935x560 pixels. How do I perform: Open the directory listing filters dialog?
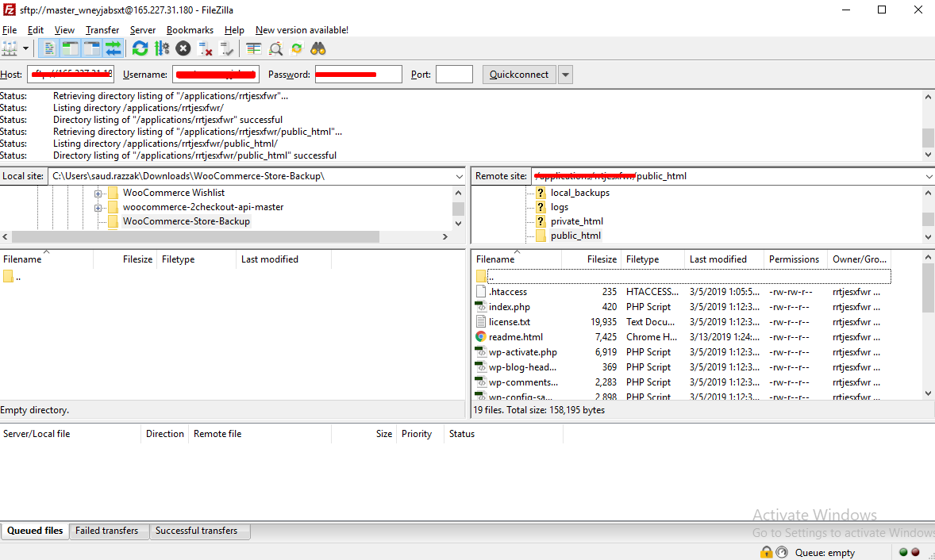254,49
